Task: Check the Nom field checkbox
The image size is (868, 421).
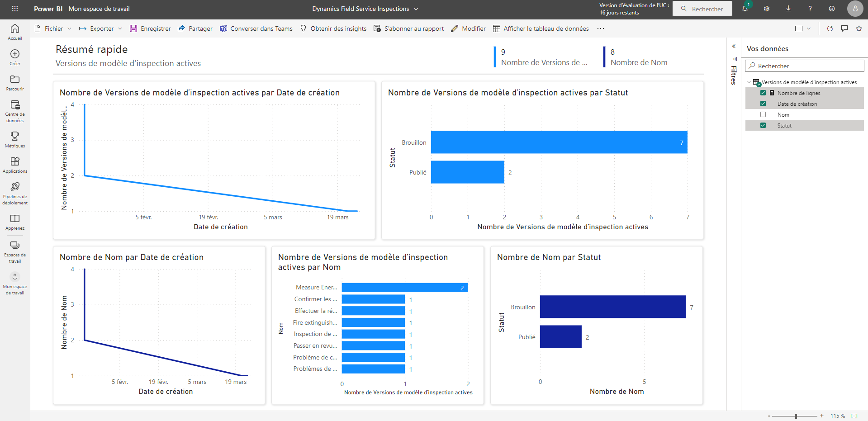Action: 763,114
